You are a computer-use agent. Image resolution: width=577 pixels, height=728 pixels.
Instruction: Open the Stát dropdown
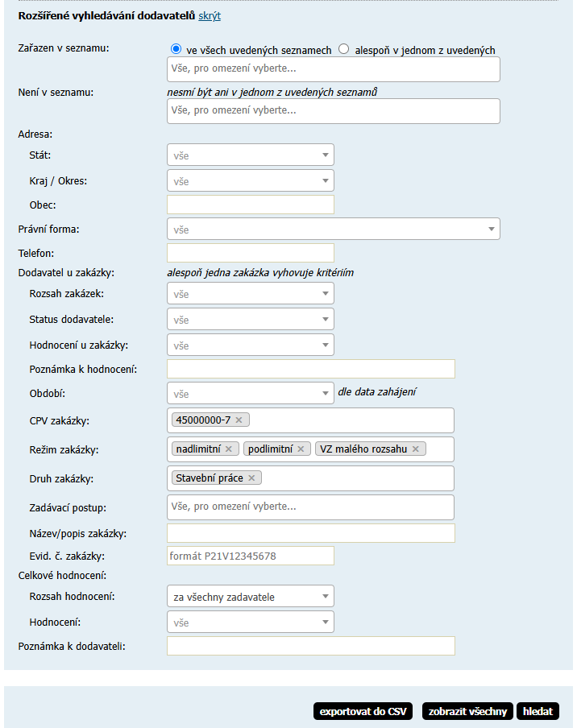pyautogui.click(x=250, y=155)
